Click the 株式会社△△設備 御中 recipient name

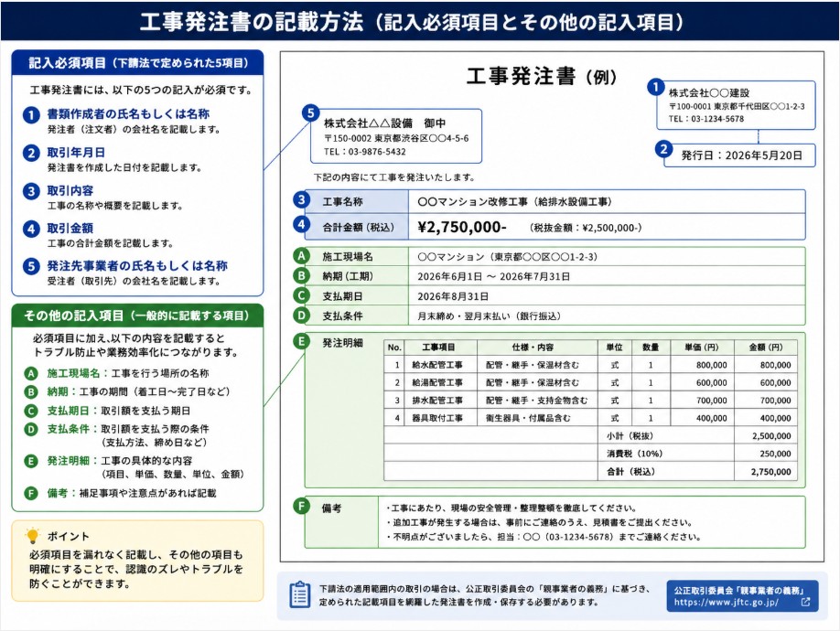click(x=384, y=123)
